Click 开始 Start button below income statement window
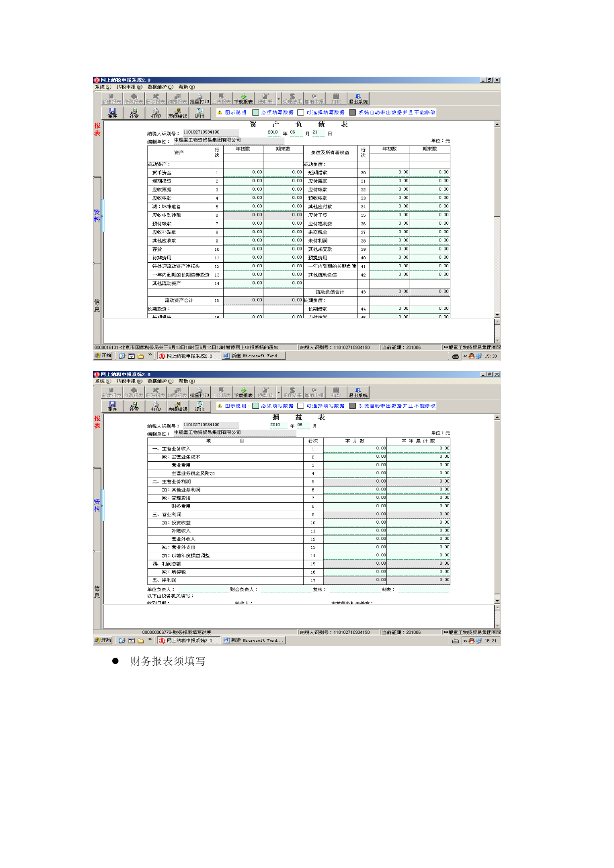Screen dimensions: 614x868 point(103,640)
